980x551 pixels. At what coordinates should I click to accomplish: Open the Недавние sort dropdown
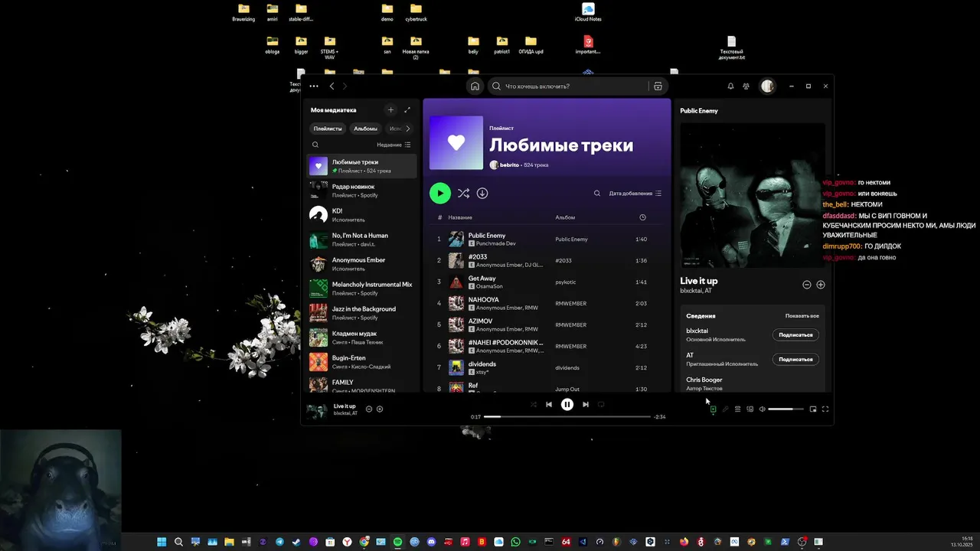point(394,145)
